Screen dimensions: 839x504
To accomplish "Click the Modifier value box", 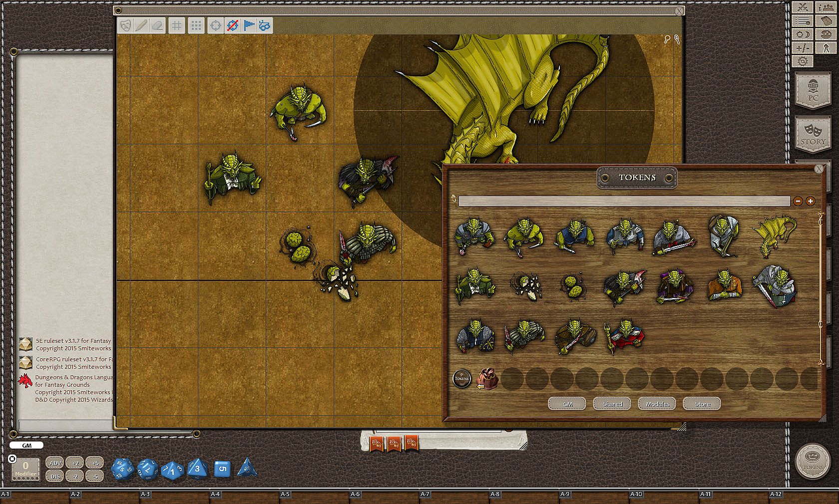I will pos(25,470).
